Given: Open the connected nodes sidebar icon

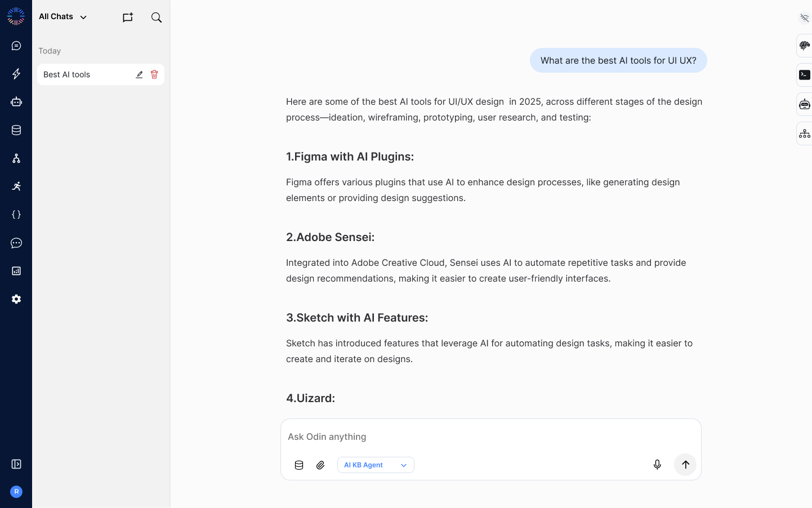Looking at the screenshot, I should (x=16, y=158).
